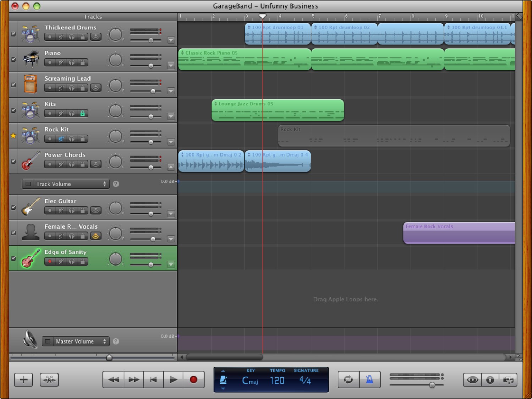The height and width of the screenshot is (399, 532).
Task: Enable the Master Volume automation square
Action: tap(48, 341)
